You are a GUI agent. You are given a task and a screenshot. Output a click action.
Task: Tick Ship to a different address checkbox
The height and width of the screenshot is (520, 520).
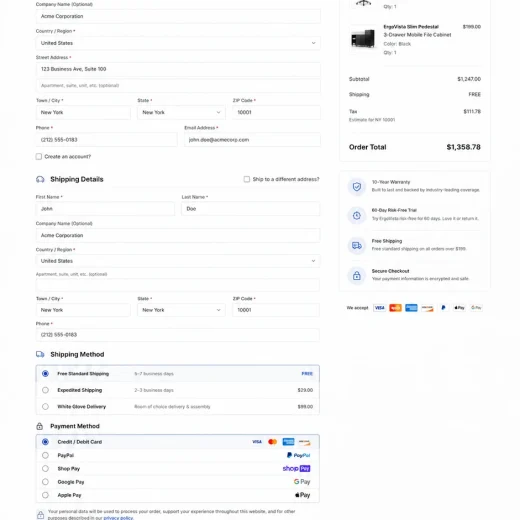pos(247,179)
